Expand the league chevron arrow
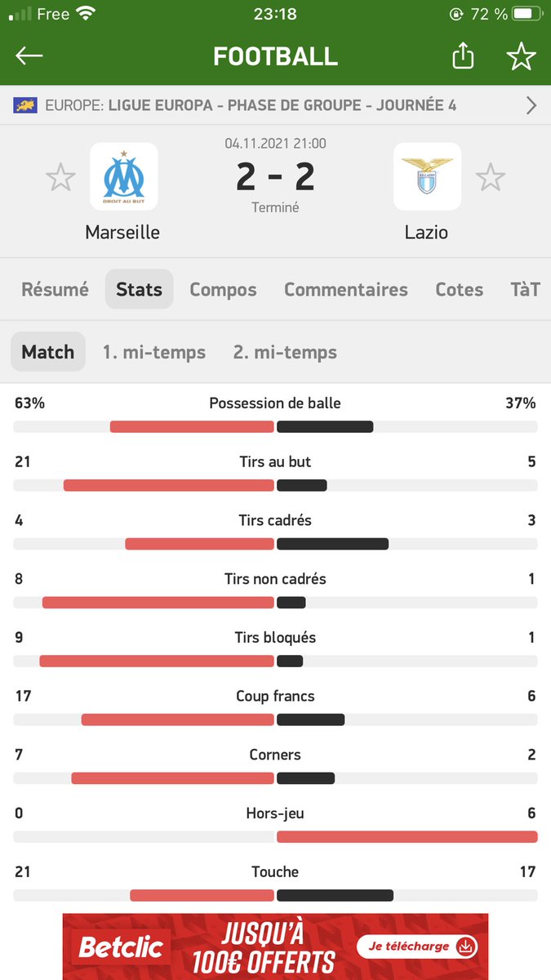This screenshot has width=551, height=980. click(x=531, y=105)
